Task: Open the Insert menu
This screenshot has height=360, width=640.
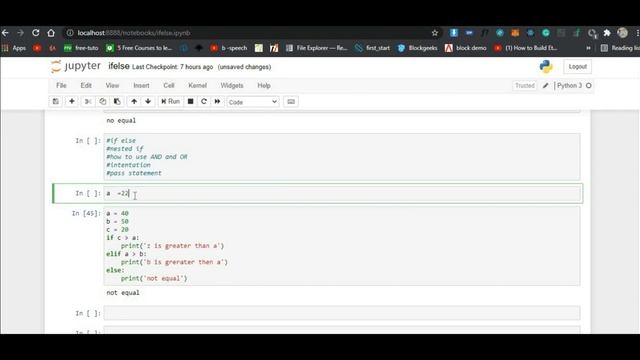Action: [141, 86]
